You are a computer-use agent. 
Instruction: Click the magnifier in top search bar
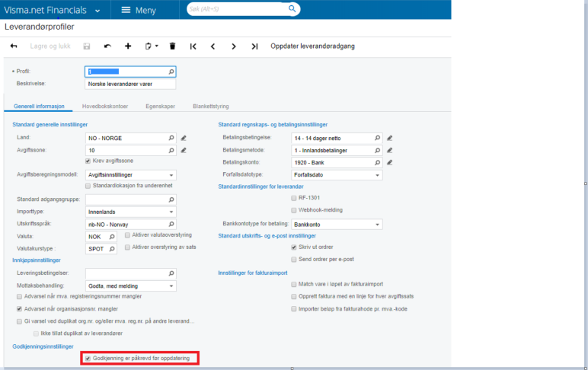pos(292,9)
